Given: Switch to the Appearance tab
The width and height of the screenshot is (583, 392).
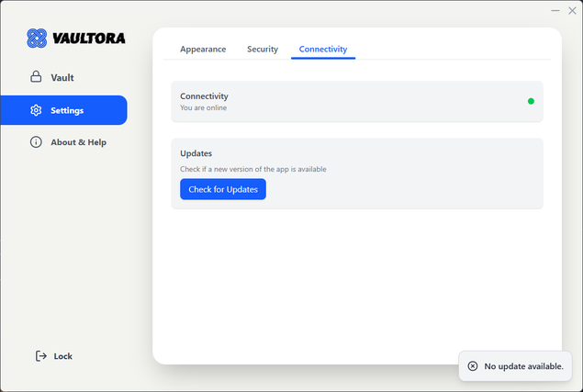Looking at the screenshot, I should click(x=203, y=50).
